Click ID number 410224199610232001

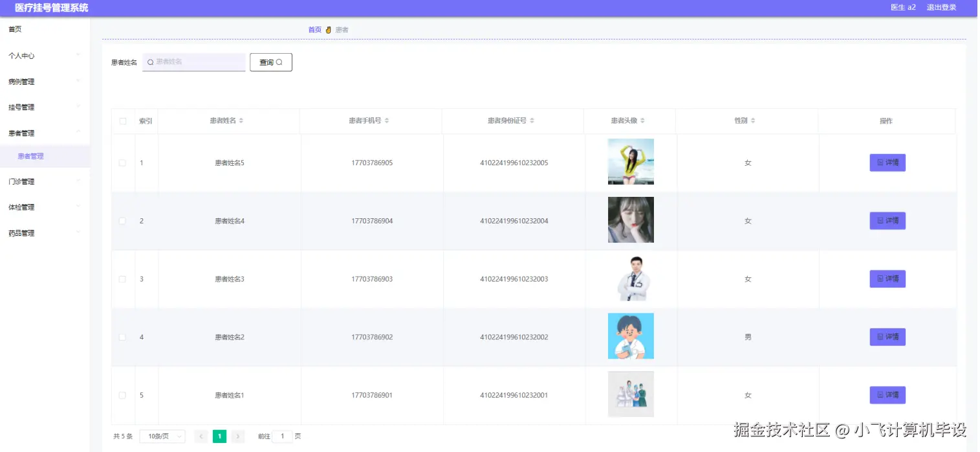click(514, 395)
